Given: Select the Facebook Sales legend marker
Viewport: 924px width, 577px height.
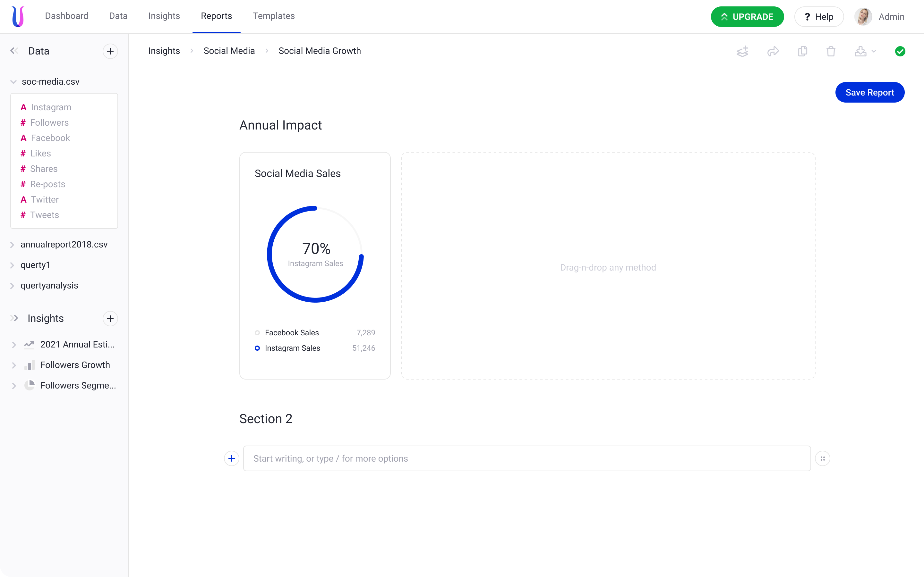Looking at the screenshot, I should 257,333.
